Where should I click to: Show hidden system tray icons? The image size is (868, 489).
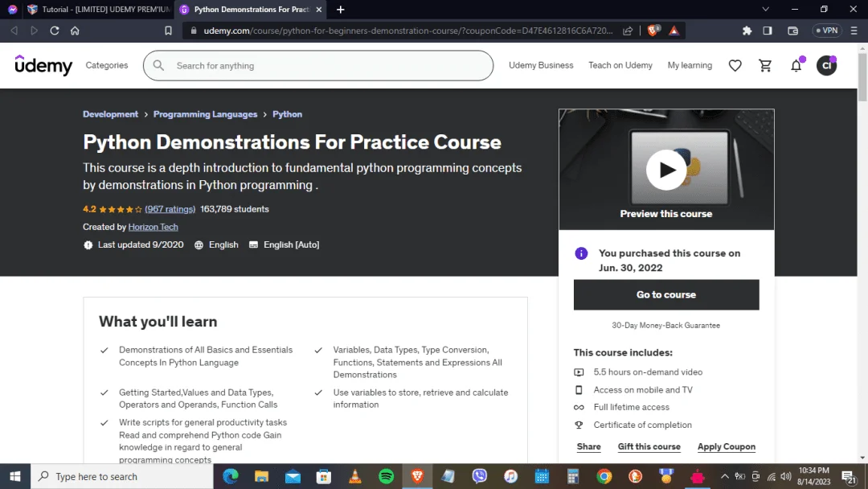pos(724,476)
